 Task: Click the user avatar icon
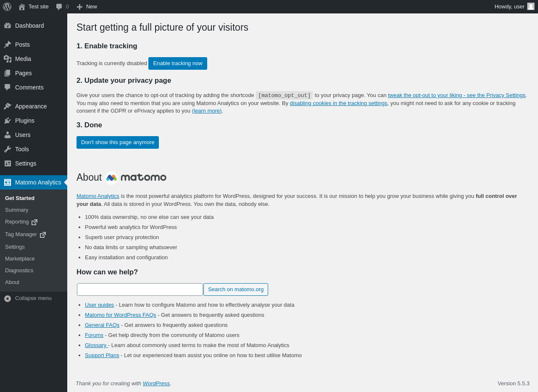tap(531, 6)
